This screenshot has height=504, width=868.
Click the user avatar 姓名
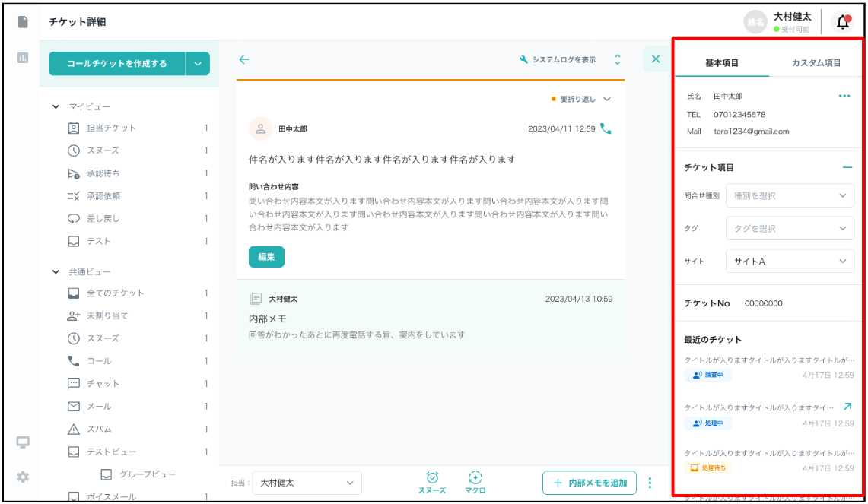pos(755,22)
